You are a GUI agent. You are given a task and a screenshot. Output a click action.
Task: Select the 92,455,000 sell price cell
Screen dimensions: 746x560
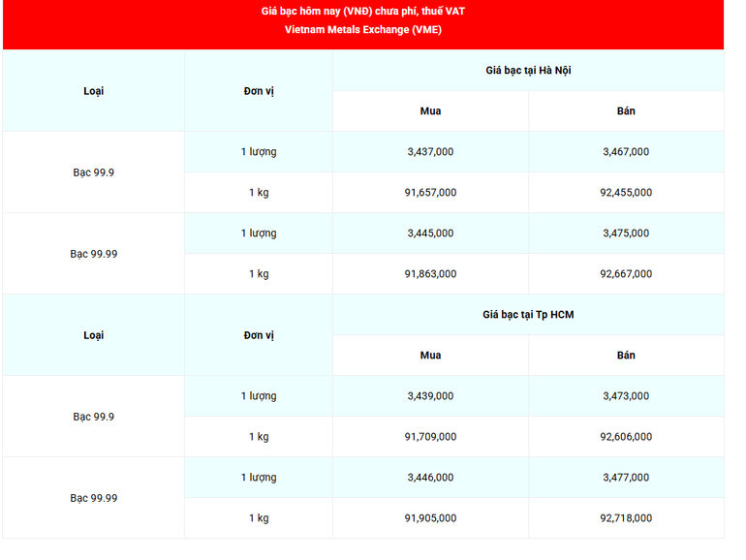(626, 193)
